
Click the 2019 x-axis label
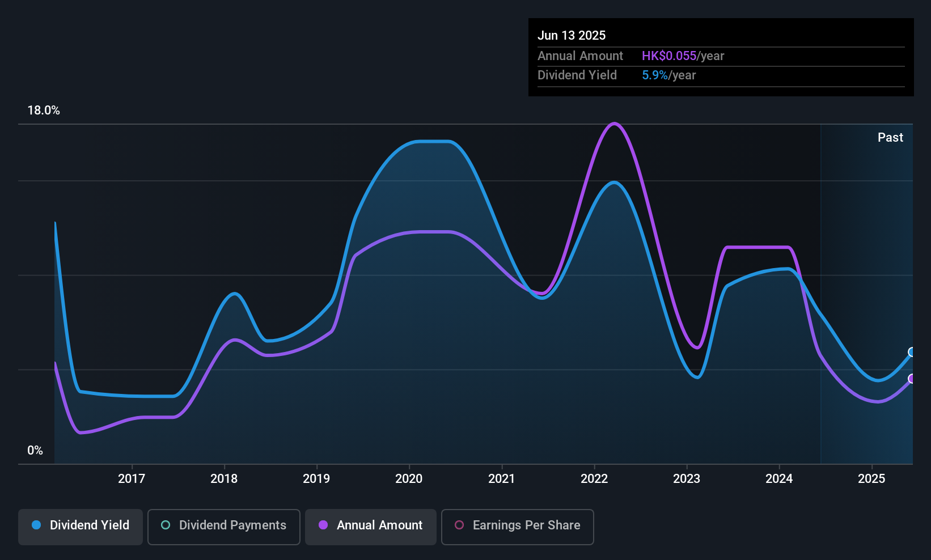pyautogui.click(x=316, y=479)
